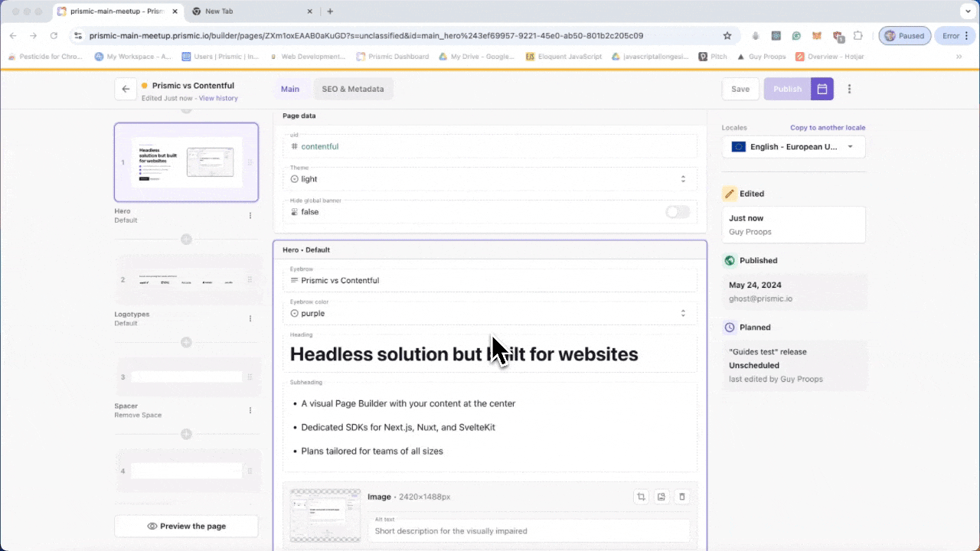Add slice with plus below Hero
The width and height of the screenshot is (980, 551).
tap(186, 240)
